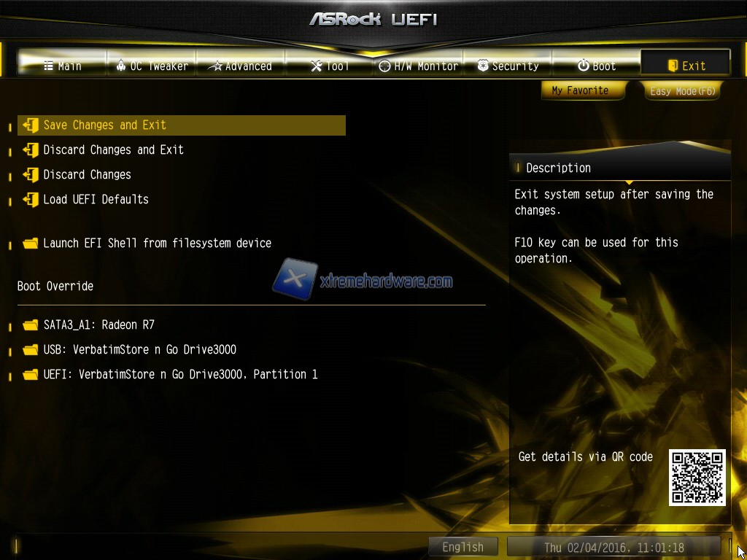Screen dimensions: 747x560
Task: Click the icon next to Discard Changes and Exit
Action: point(31,150)
